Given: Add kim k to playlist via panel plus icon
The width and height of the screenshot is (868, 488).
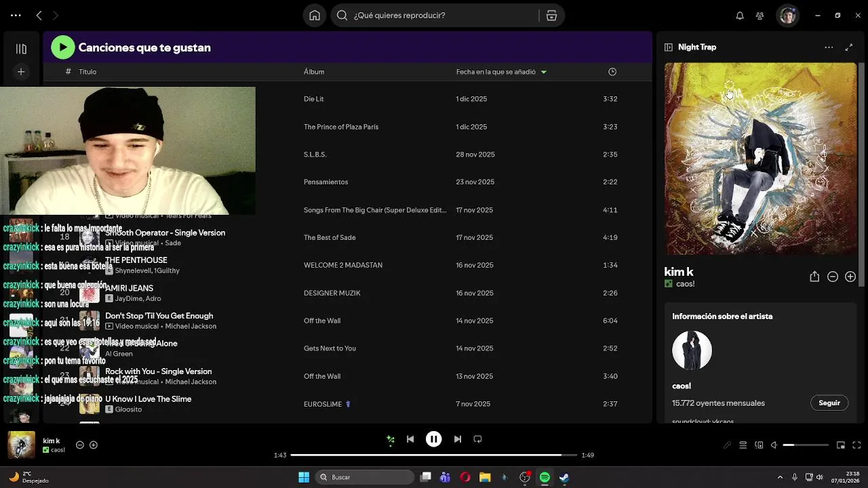Looking at the screenshot, I should [x=850, y=277].
